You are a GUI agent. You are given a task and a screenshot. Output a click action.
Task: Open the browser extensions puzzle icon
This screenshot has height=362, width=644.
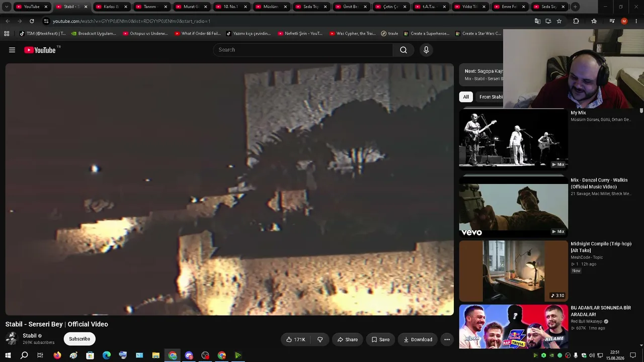(576, 21)
